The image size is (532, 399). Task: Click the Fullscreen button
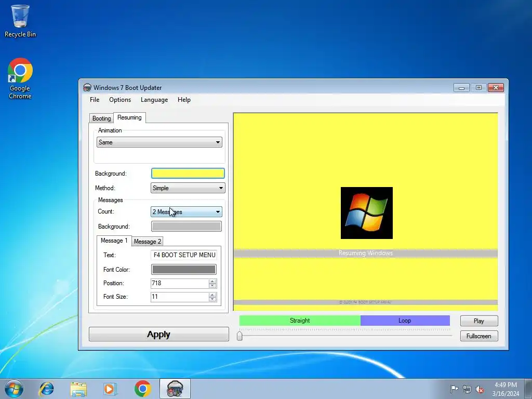point(478,336)
